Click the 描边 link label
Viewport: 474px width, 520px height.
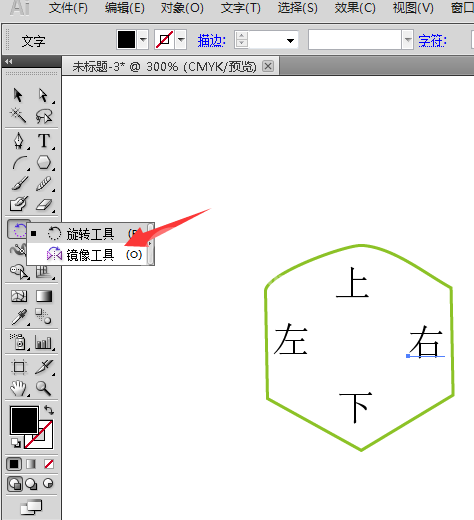click(211, 41)
